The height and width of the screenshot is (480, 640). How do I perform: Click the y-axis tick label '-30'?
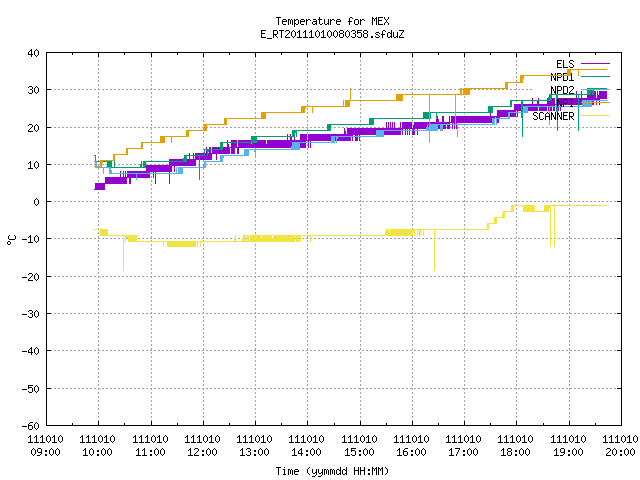(x=31, y=314)
